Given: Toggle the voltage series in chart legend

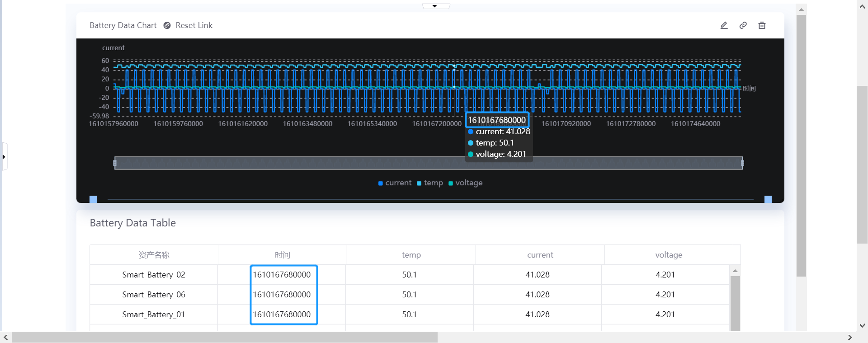Looking at the screenshot, I should point(465,183).
